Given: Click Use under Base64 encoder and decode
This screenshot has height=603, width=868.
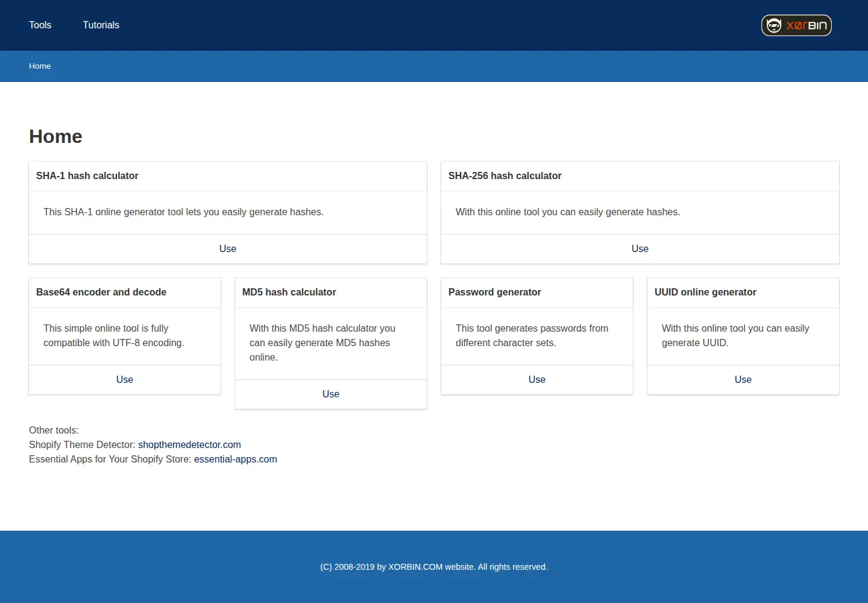Looking at the screenshot, I should [125, 379].
